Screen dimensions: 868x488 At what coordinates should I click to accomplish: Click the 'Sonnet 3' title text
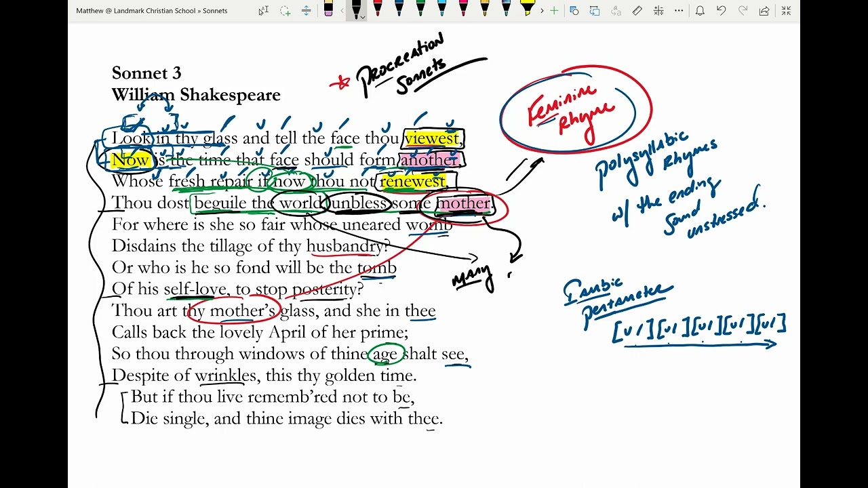pos(146,73)
